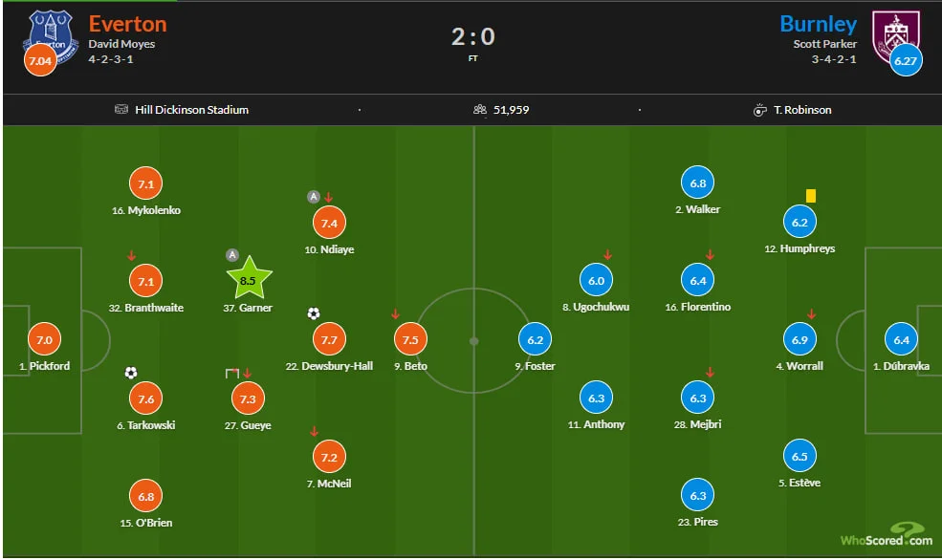Click the goal ball icon beside Dewsbury-Hall
942x560 pixels.
tap(314, 313)
